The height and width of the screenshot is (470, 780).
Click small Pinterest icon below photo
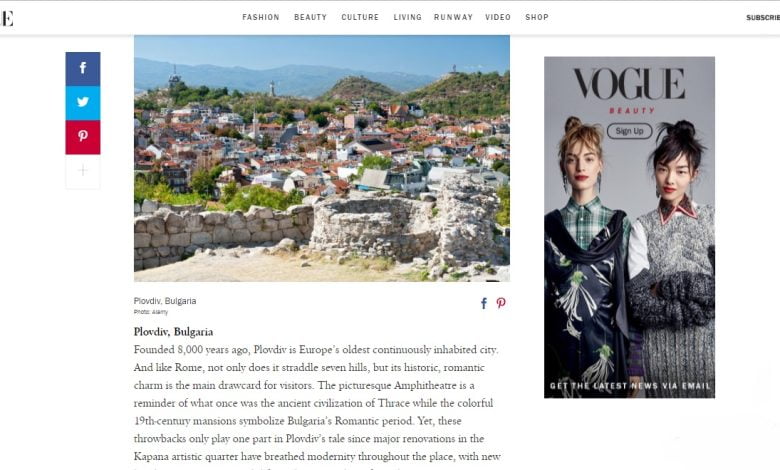pyautogui.click(x=501, y=303)
